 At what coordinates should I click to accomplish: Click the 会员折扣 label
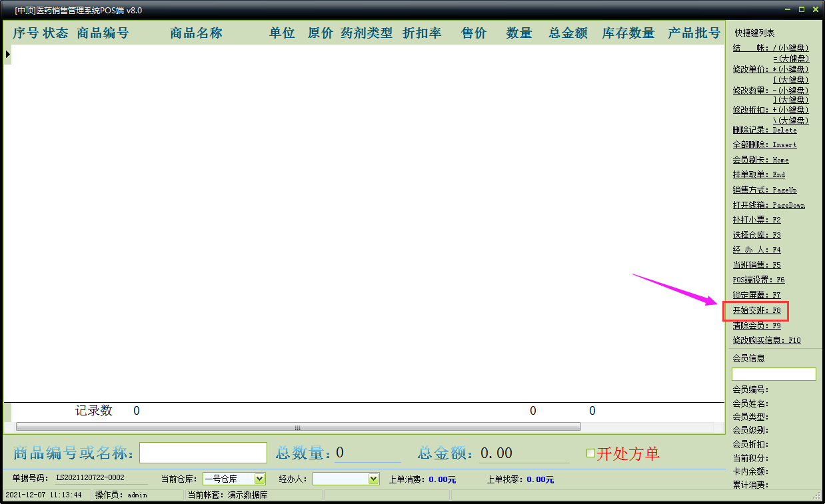pos(750,444)
